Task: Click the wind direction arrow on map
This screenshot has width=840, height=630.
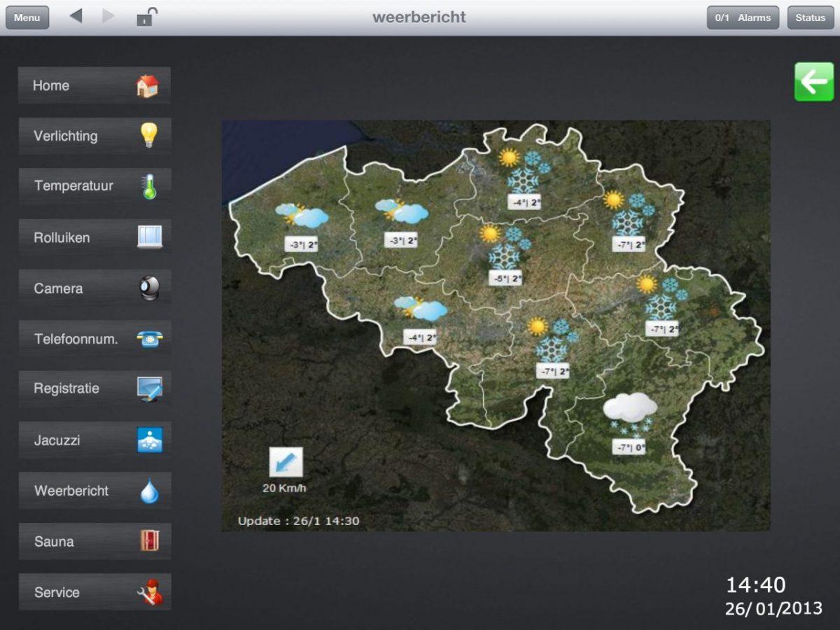Action: click(x=286, y=463)
